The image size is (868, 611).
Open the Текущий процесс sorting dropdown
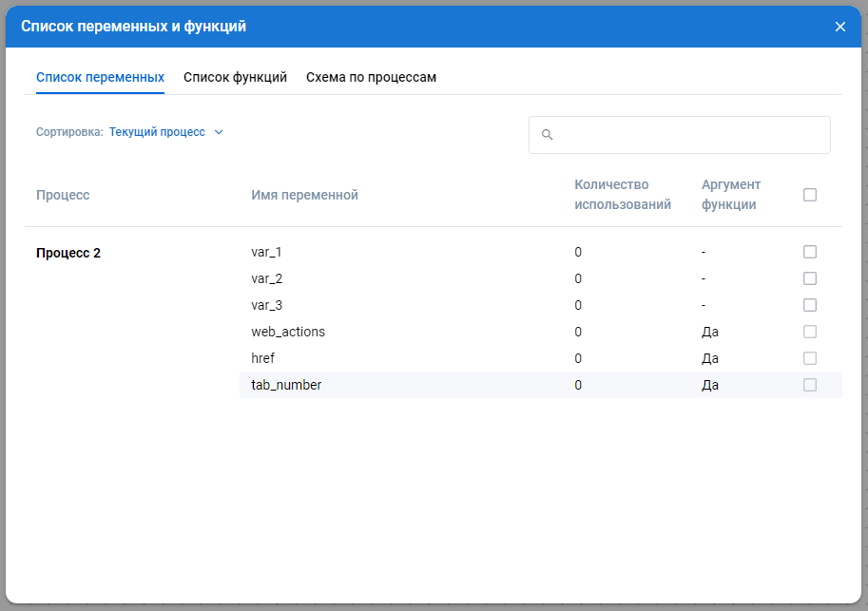click(x=158, y=132)
